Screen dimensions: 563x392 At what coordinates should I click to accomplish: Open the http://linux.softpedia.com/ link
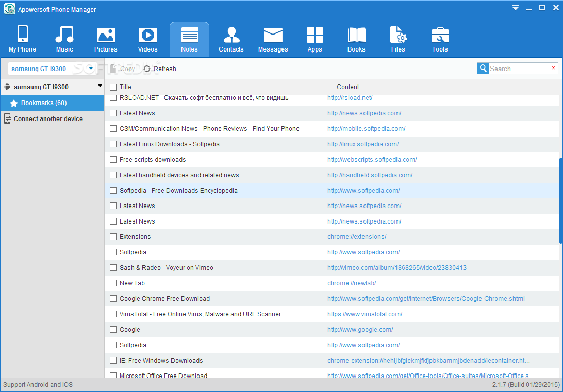point(363,144)
